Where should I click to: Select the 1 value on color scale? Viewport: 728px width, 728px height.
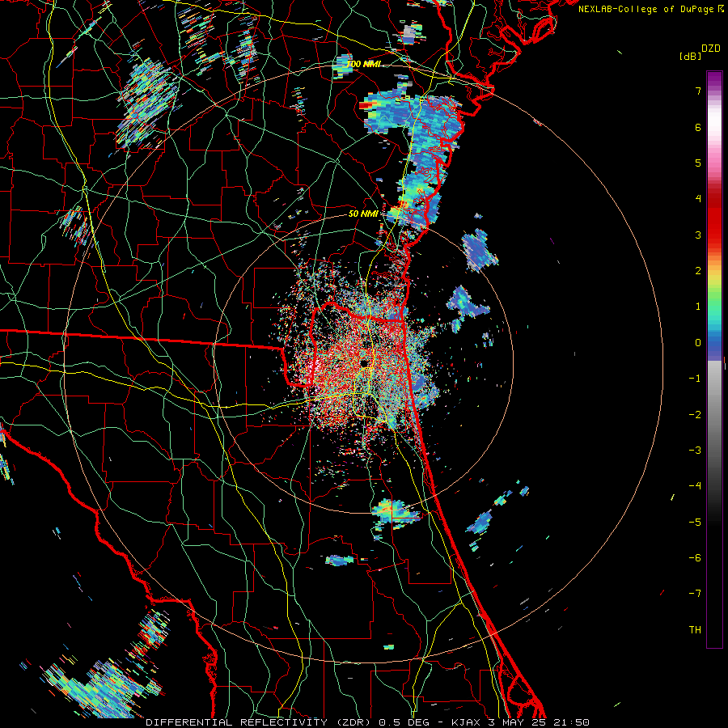(698, 307)
